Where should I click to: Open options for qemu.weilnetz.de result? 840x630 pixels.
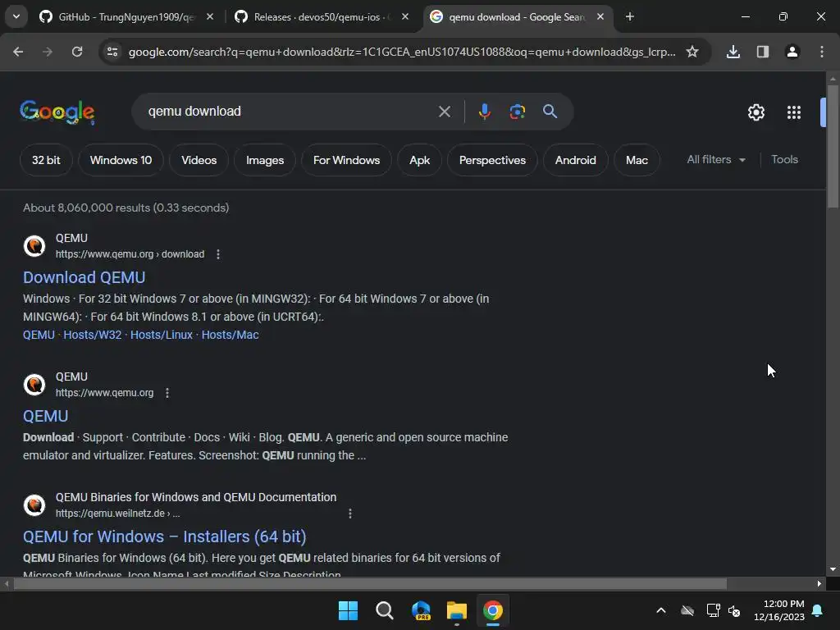click(349, 514)
